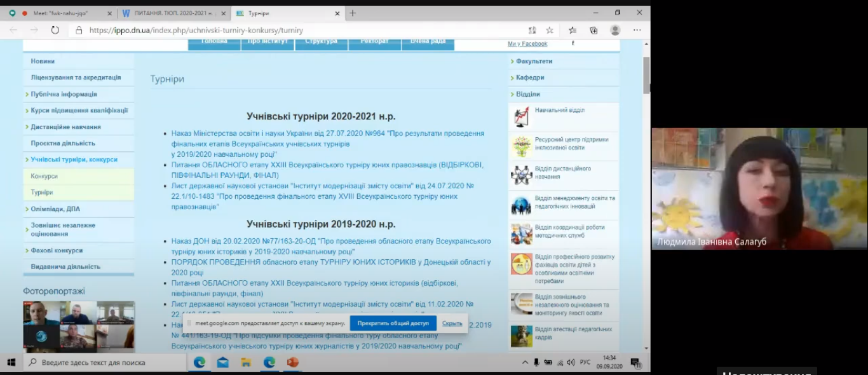Click the browser Forward arrow

pyautogui.click(x=34, y=30)
